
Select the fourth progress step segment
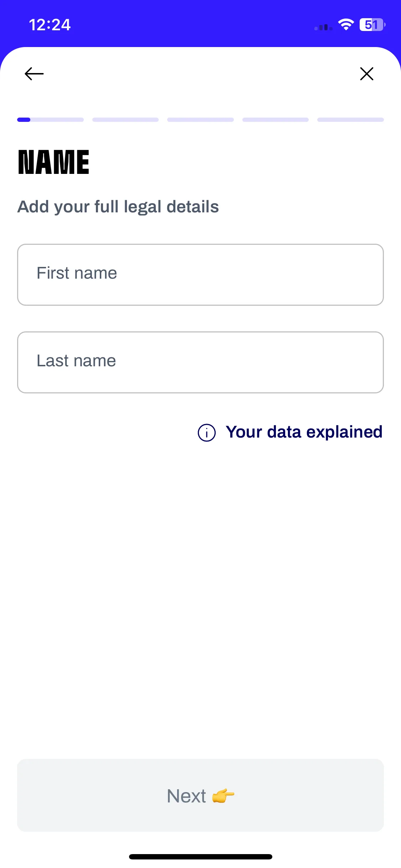click(276, 120)
